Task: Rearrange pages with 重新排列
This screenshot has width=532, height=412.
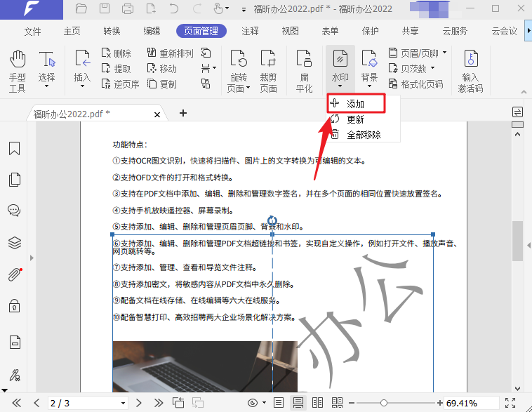Action: [x=170, y=53]
